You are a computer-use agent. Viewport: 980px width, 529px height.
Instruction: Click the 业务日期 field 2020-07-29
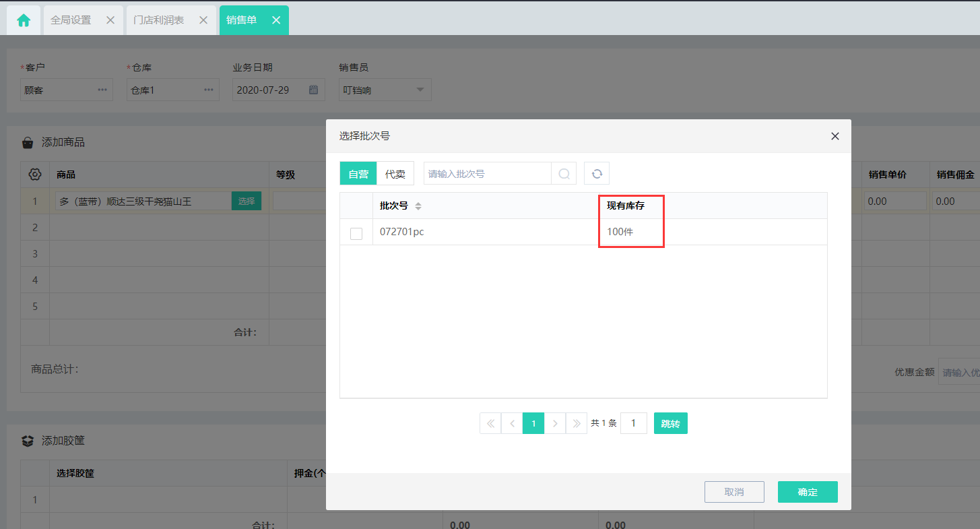pos(279,90)
